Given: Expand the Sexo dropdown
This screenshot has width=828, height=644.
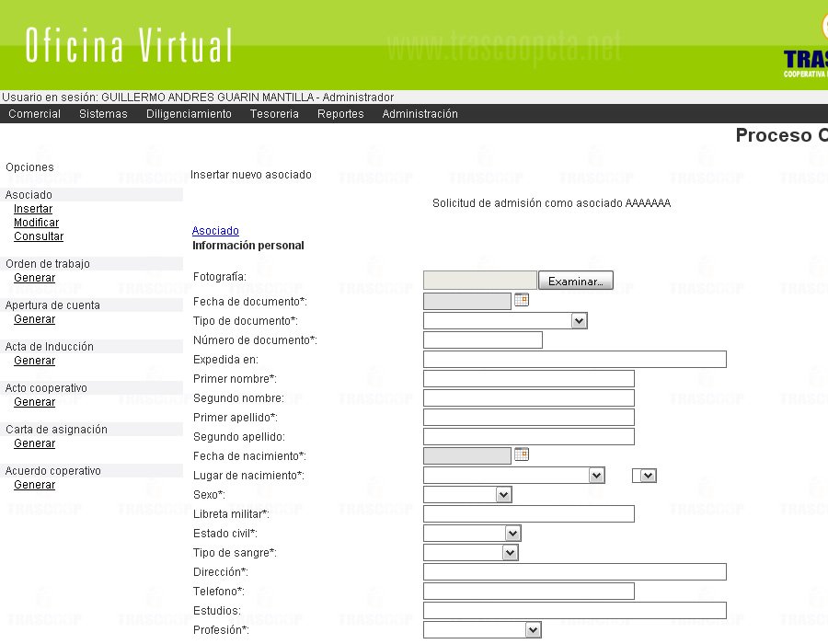Looking at the screenshot, I should click(x=467, y=495).
